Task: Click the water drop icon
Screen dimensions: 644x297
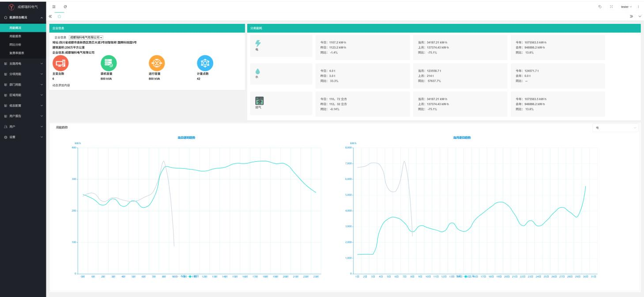Action: coord(258,71)
